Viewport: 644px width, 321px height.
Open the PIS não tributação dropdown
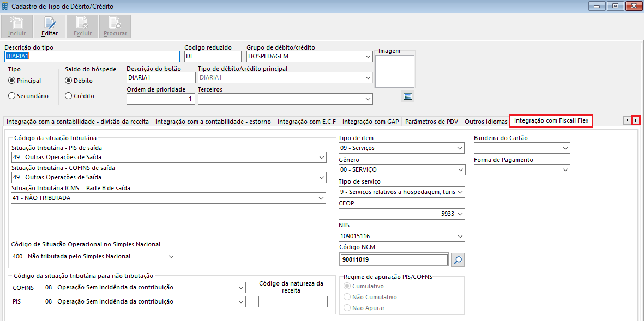[240, 302]
